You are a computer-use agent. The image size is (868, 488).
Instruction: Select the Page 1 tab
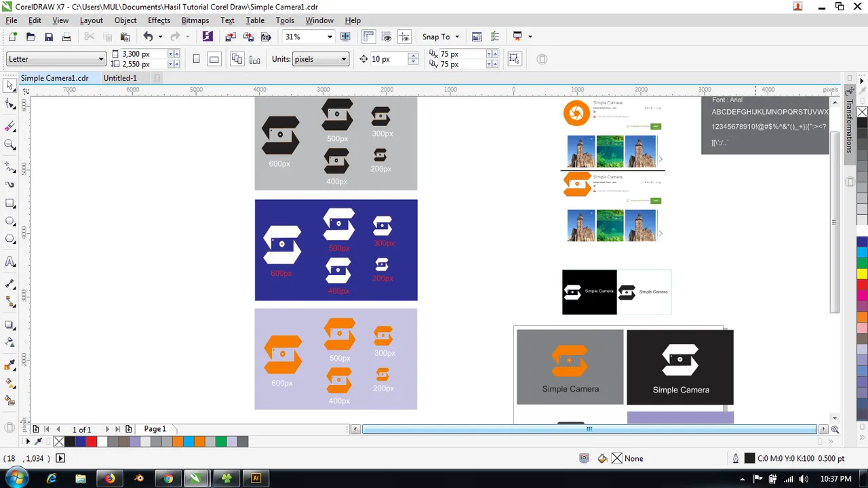(155, 429)
